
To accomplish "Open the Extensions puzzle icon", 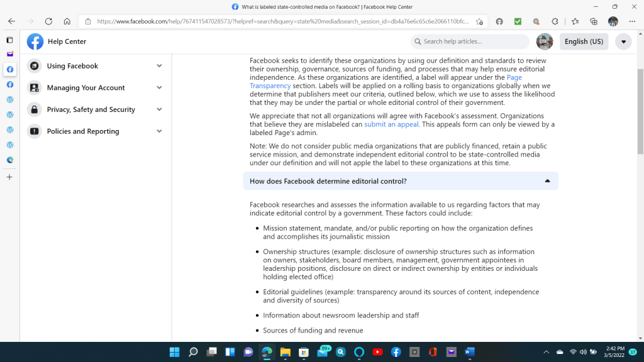I will pos(555,21).
